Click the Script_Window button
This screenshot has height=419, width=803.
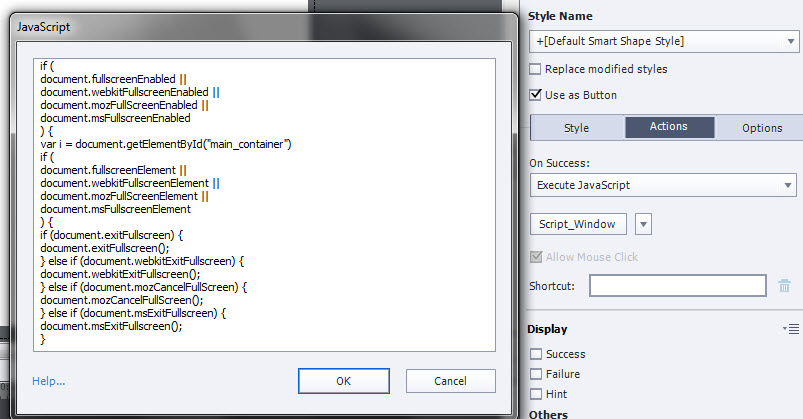pos(578,224)
